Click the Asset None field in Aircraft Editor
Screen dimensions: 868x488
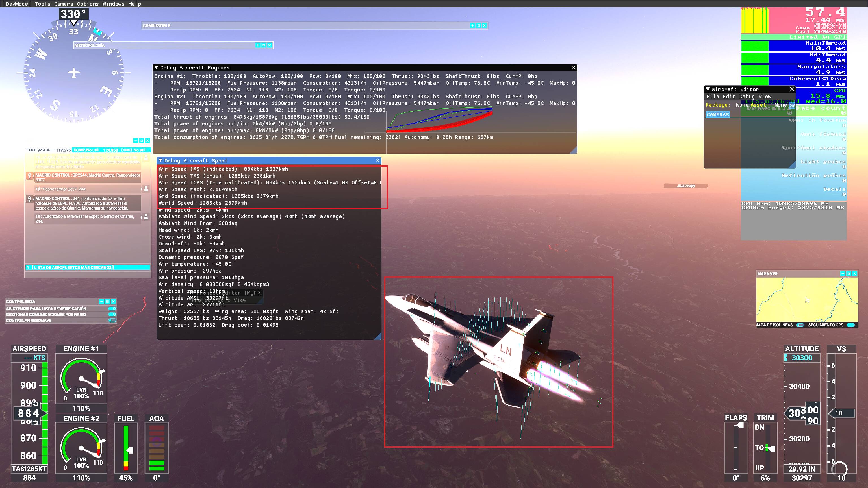(x=780, y=105)
